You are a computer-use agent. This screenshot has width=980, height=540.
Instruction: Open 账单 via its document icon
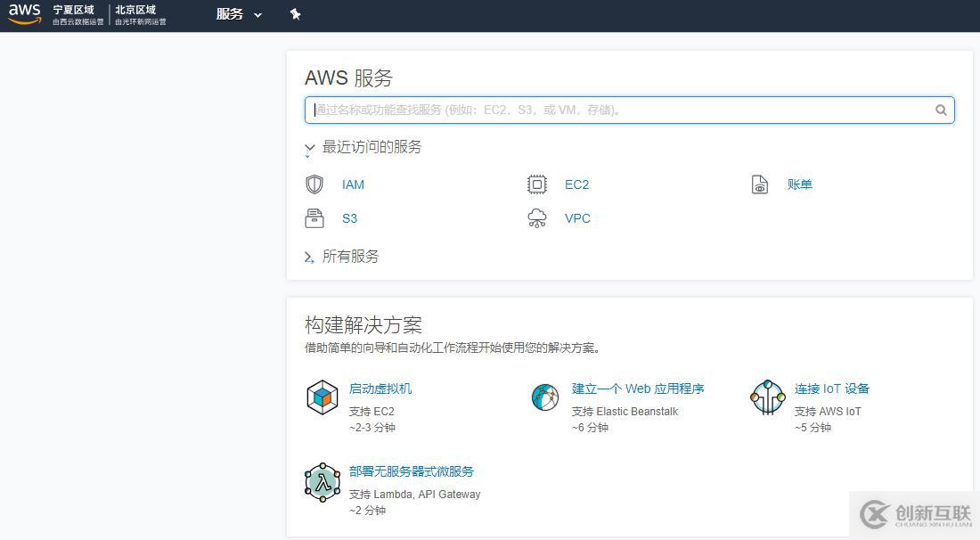(x=760, y=184)
